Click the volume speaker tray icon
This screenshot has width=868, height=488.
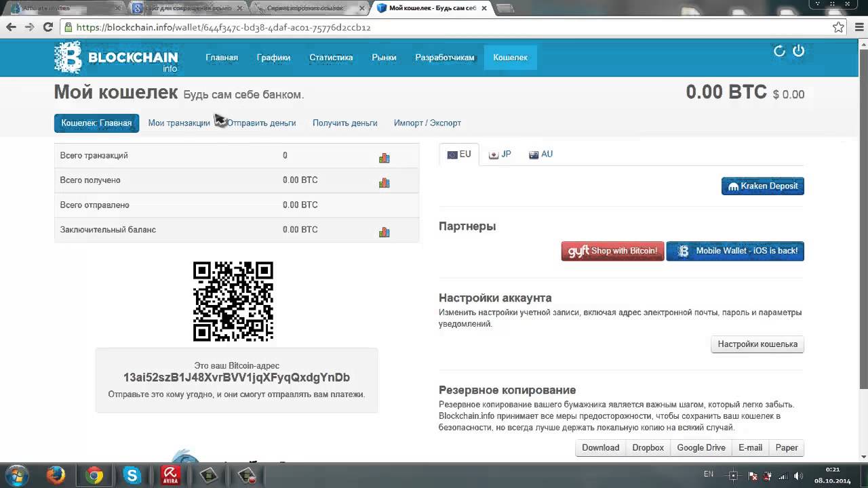798,476
